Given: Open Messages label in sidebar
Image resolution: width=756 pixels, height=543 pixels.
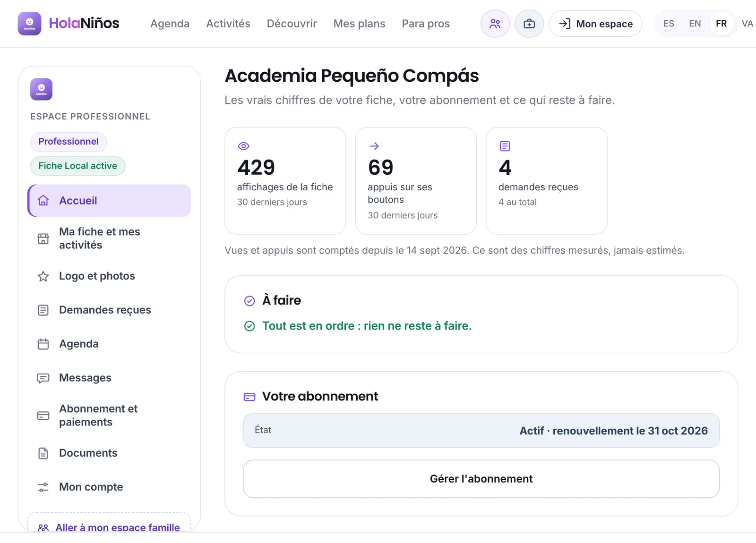Looking at the screenshot, I should coord(85,378).
